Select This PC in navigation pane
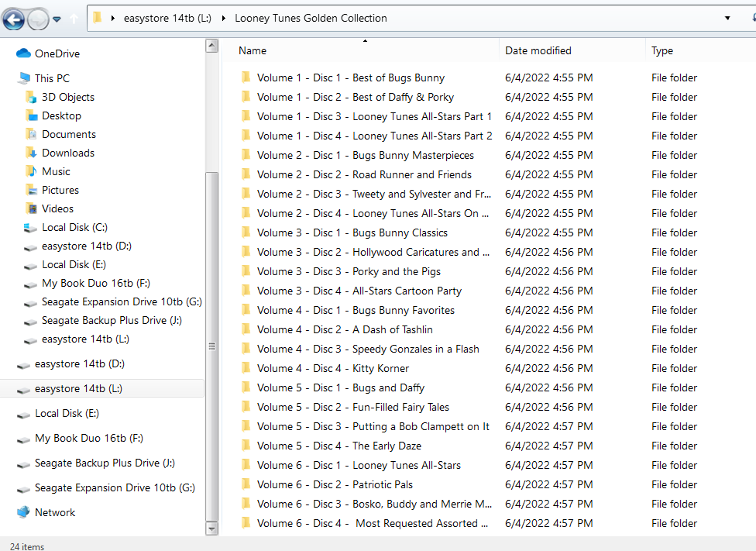The width and height of the screenshot is (756, 551). coord(52,78)
